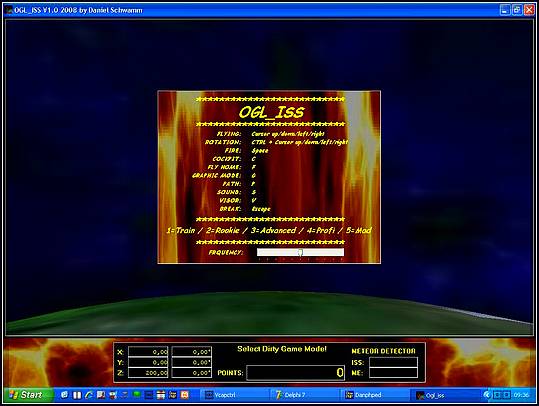Switch to the Danphped taskbar window
The height and width of the screenshot is (406, 539).
376,395
